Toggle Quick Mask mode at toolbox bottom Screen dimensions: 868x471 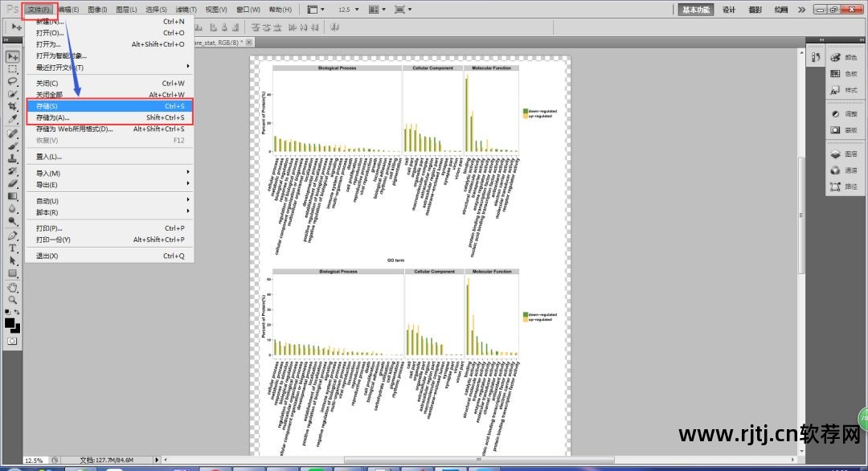click(x=13, y=341)
